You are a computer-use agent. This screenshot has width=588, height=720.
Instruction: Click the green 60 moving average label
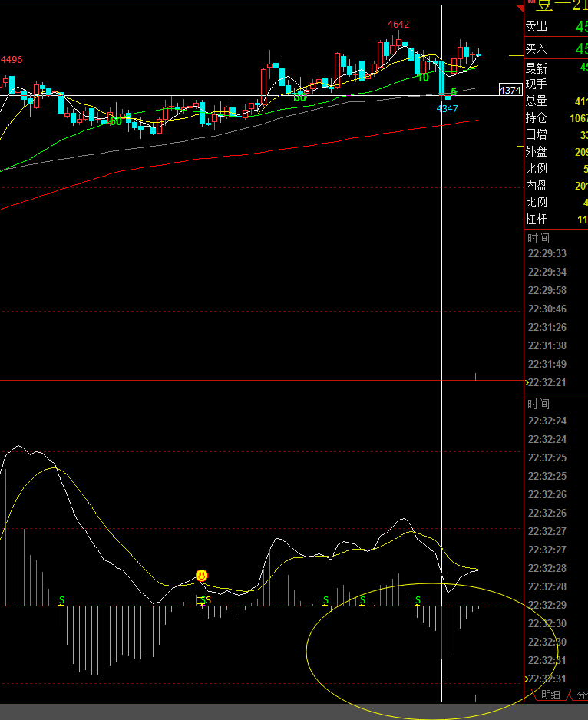click(x=115, y=121)
